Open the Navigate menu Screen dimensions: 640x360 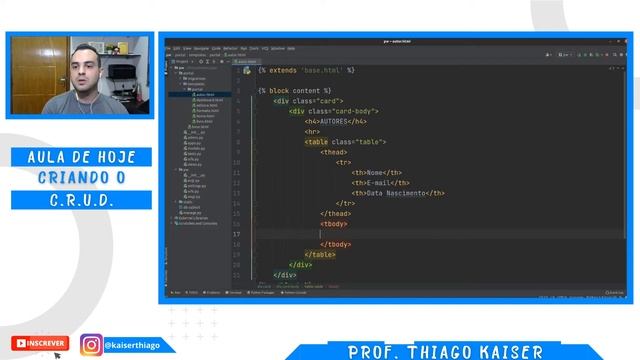pyautogui.click(x=201, y=48)
